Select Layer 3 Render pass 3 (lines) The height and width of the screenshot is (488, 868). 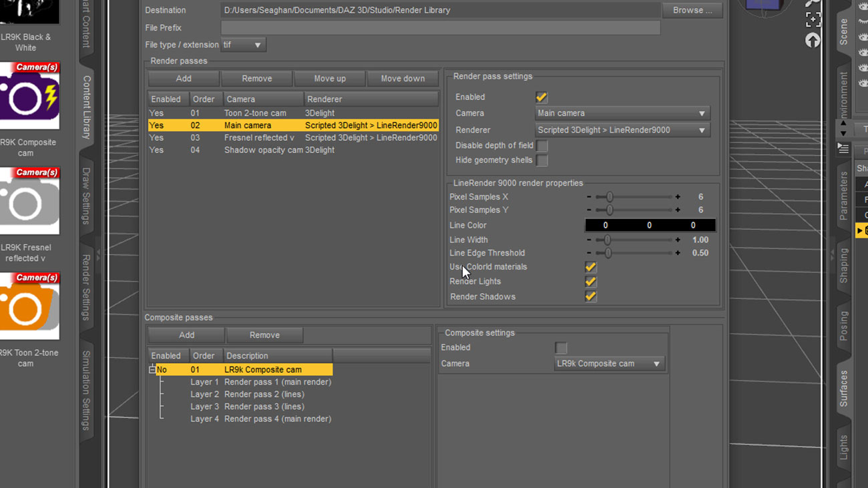[x=247, y=407]
